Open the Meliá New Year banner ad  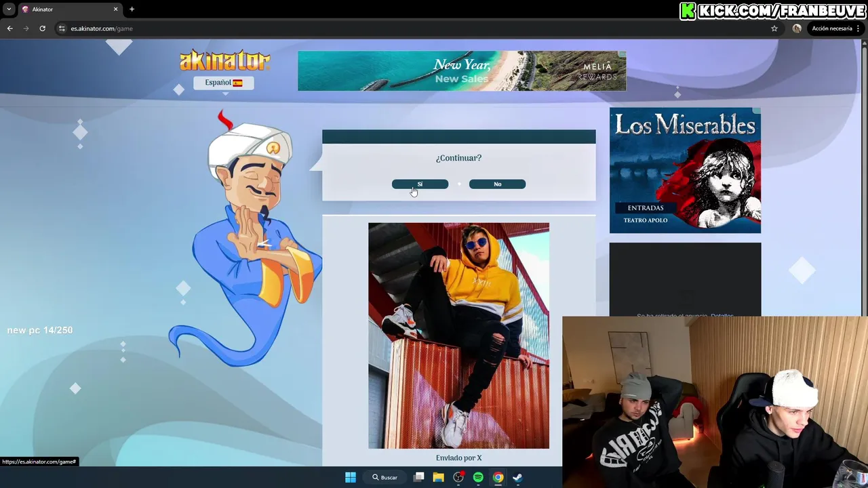click(461, 70)
